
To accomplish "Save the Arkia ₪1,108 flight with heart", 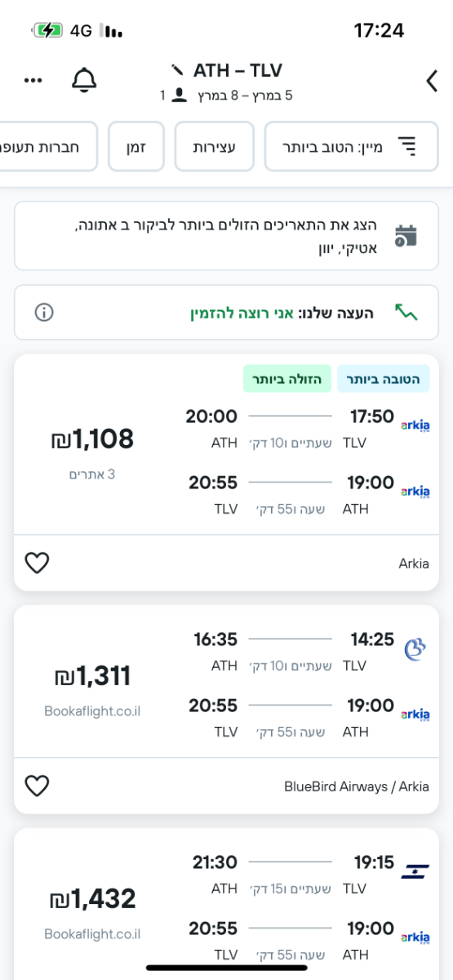I will click(37, 563).
